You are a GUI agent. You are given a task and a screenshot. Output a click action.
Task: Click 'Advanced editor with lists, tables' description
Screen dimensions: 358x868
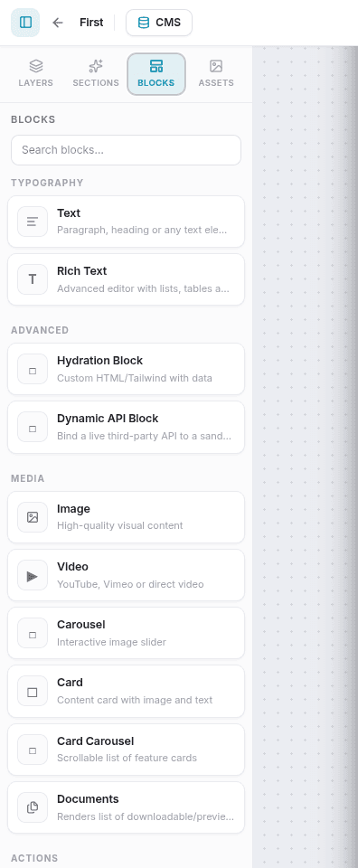(x=144, y=288)
